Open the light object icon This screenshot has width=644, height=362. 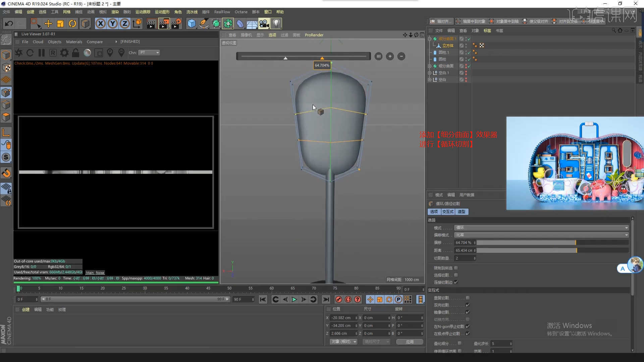pos(276,23)
